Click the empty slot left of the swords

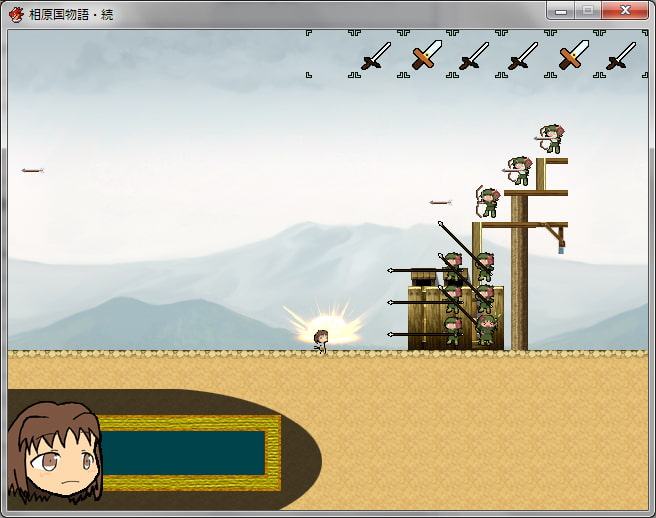click(x=330, y=55)
